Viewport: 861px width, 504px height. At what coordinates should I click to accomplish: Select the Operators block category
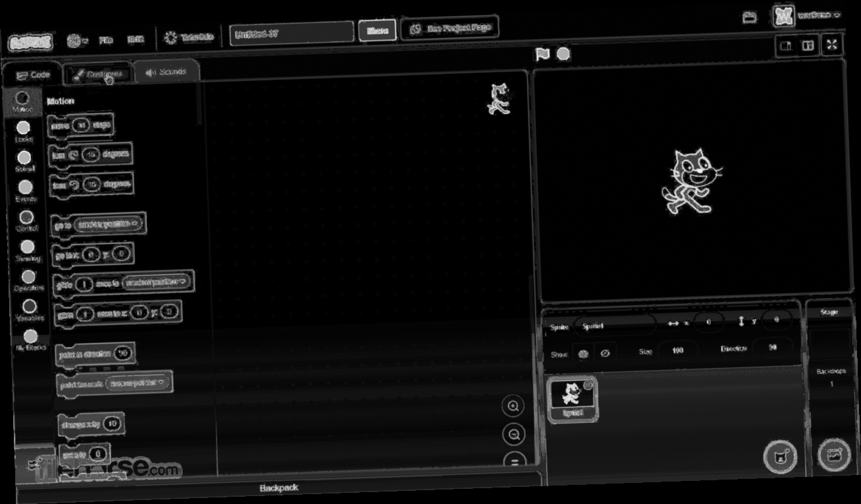click(x=28, y=280)
